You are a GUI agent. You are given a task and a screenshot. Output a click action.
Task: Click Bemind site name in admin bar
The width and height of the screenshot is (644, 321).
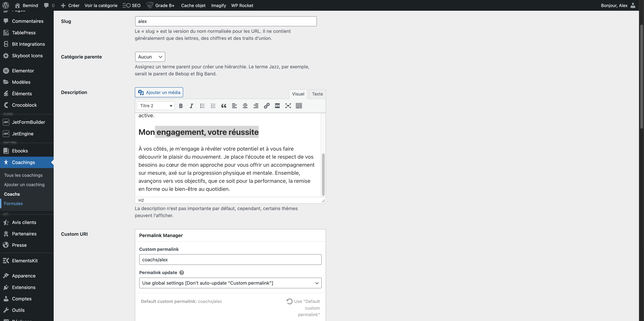pos(26,5)
